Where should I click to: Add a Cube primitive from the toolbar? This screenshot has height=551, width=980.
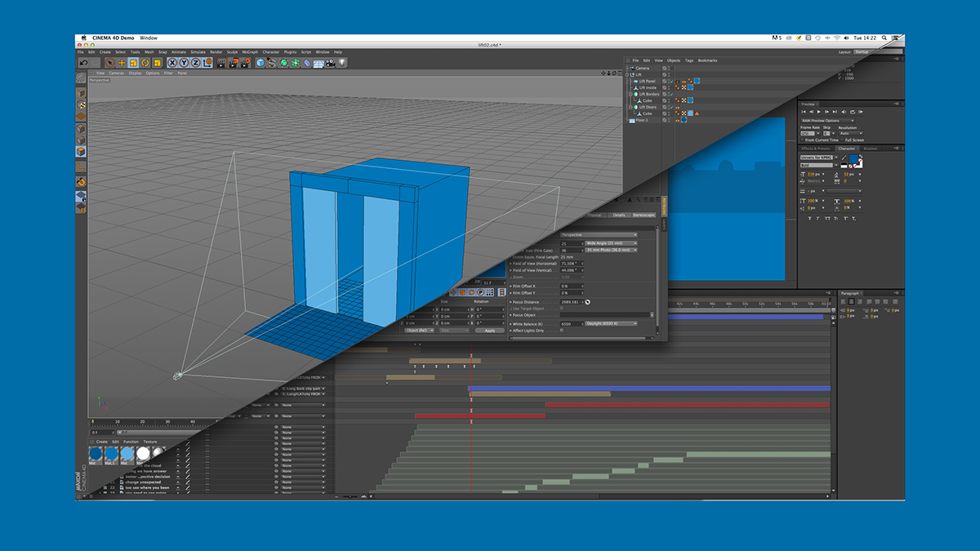[x=261, y=63]
